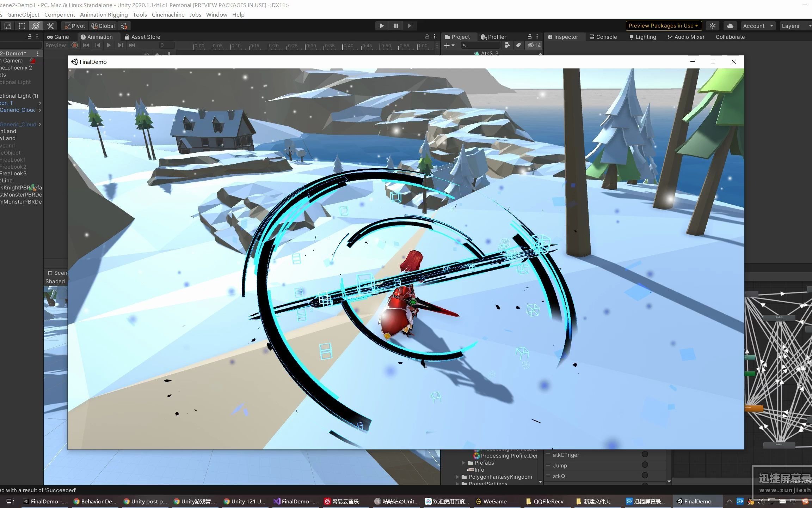This screenshot has height=508, width=812.
Task: Scrub the animation timeline ruler
Action: tap(310, 45)
